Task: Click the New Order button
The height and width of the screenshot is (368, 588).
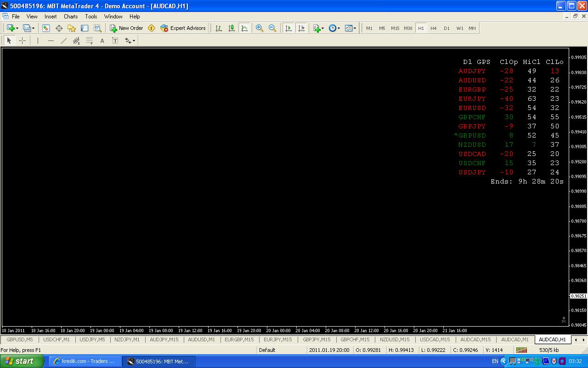Action: 126,28
